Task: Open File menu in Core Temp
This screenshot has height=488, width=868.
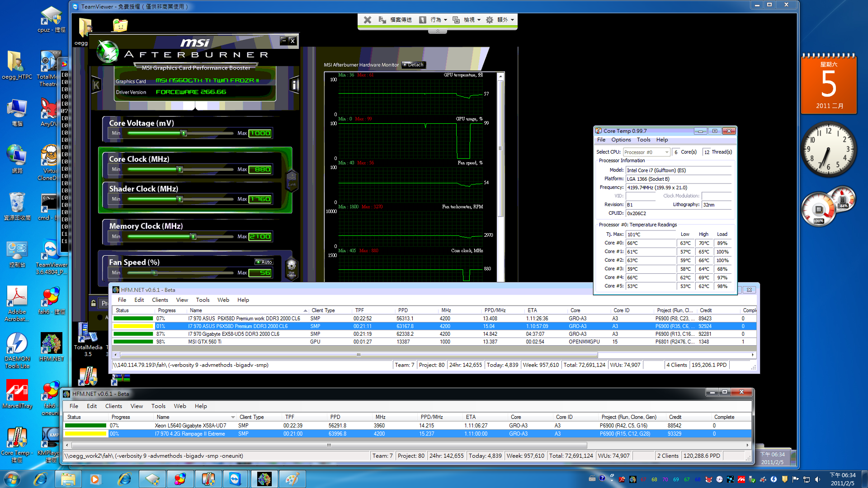Action: (x=601, y=140)
